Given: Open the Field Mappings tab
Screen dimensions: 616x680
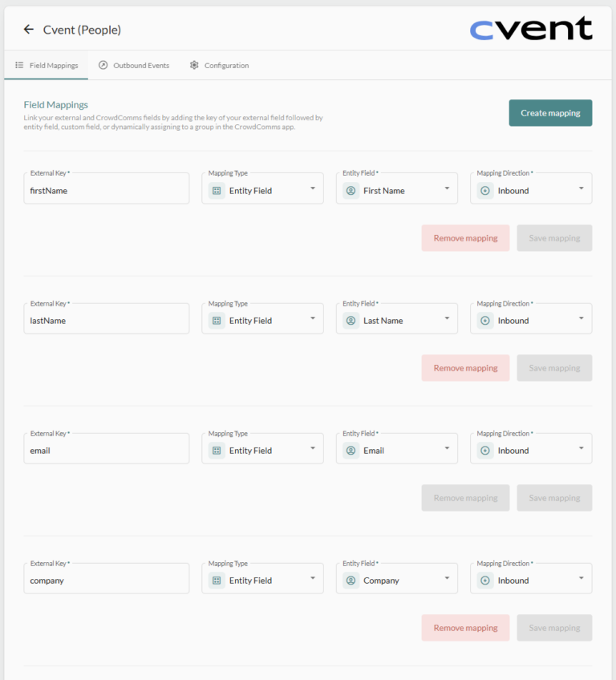Looking at the screenshot, I should [47, 65].
